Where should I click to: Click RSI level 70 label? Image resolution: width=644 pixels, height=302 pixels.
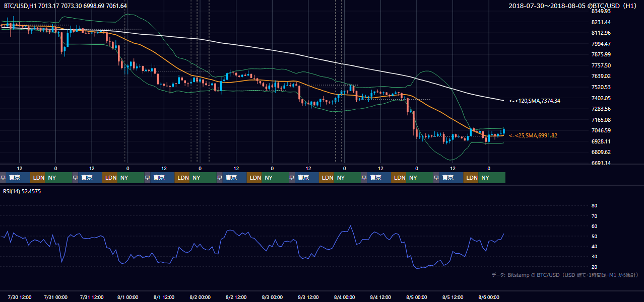[594, 216]
